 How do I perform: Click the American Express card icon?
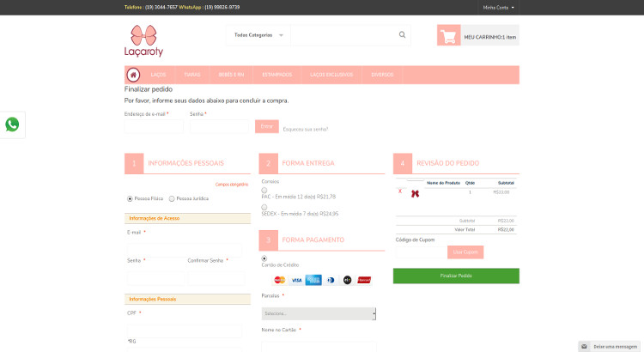tap(313, 280)
